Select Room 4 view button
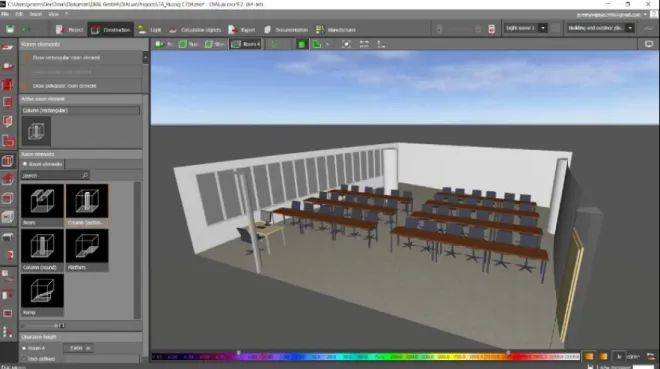 click(x=246, y=44)
